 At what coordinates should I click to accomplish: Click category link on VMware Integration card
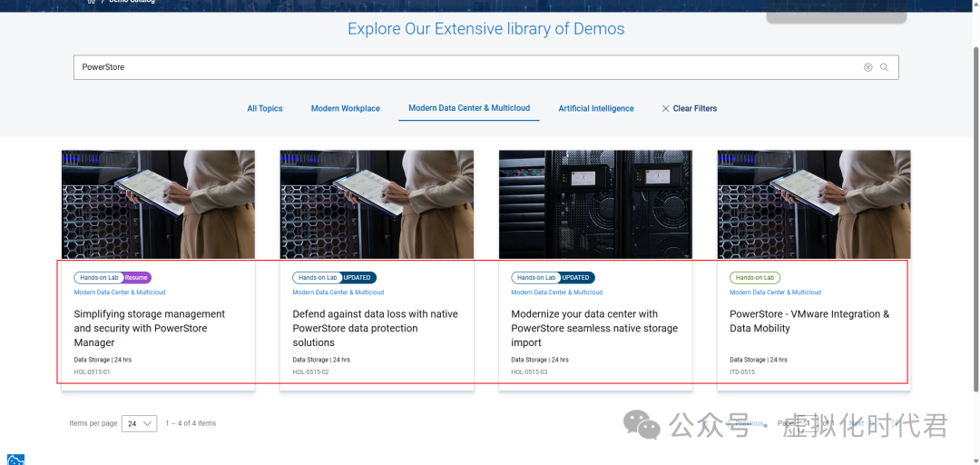point(776,292)
